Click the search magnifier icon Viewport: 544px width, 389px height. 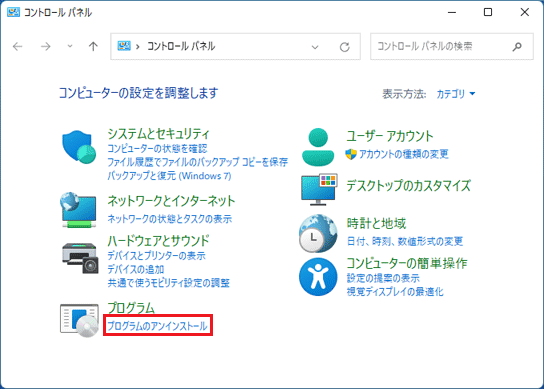pos(517,46)
